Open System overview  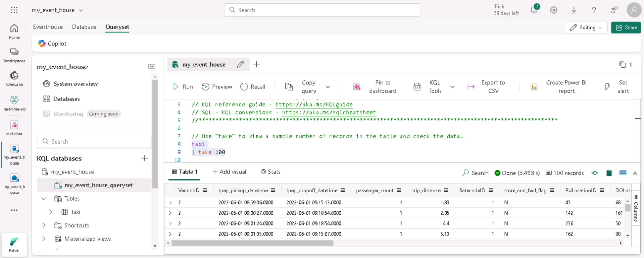(x=70, y=84)
